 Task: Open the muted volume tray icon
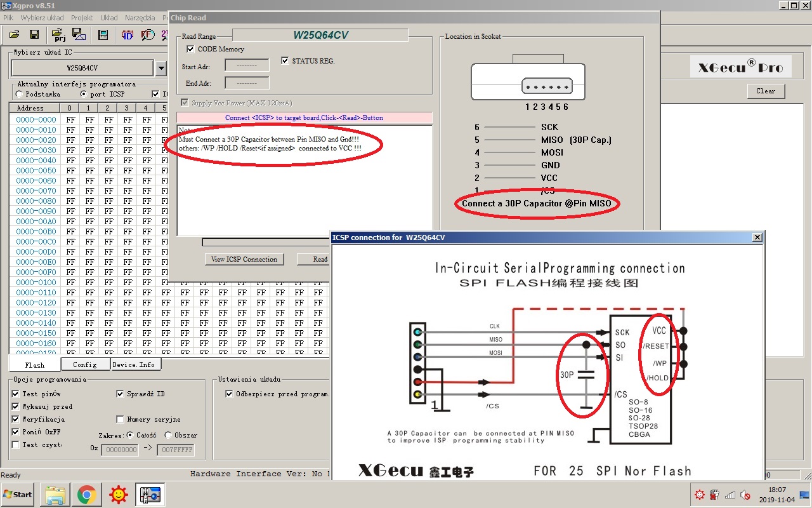pos(745,495)
